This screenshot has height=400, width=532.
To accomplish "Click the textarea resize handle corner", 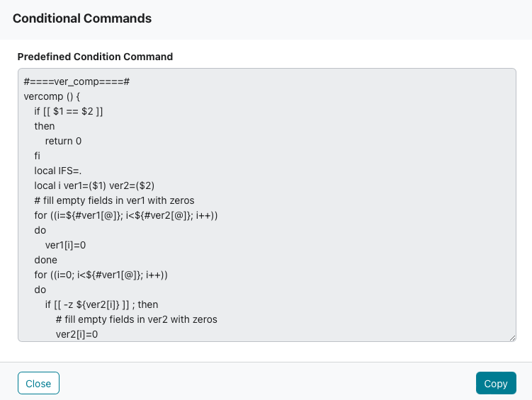I will point(512,338).
